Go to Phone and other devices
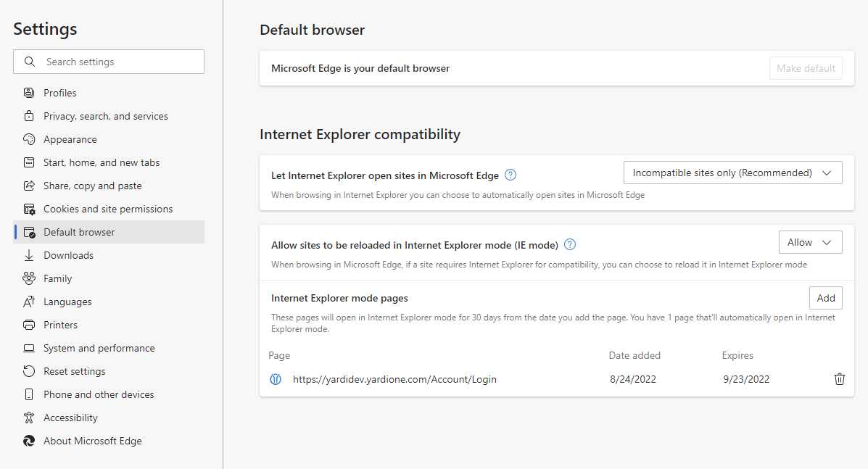The width and height of the screenshot is (868, 469). coord(109,394)
